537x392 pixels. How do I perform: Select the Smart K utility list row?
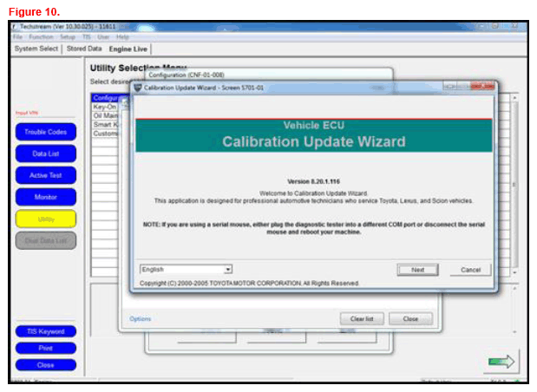(x=105, y=125)
